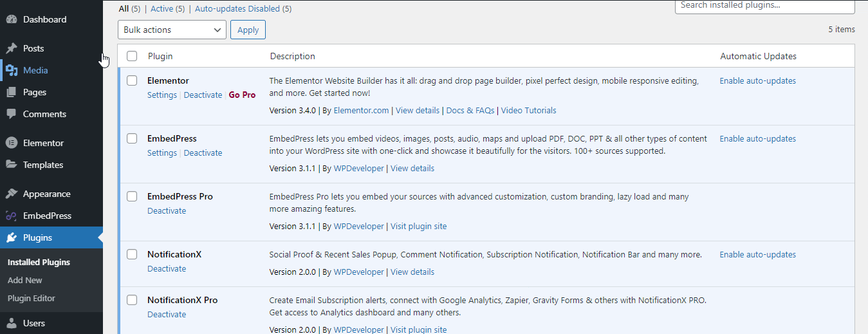This screenshot has height=334, width=868.
Task: Click 'Version 3.4.0' text in Elementor row
Action: pos(293,110)
